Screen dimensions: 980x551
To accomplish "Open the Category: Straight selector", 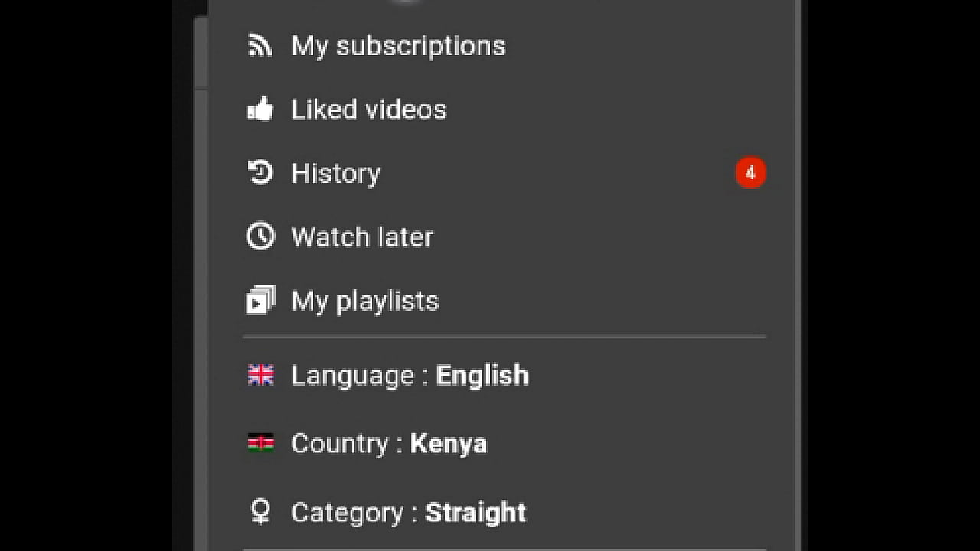I will tap(407, 512).
